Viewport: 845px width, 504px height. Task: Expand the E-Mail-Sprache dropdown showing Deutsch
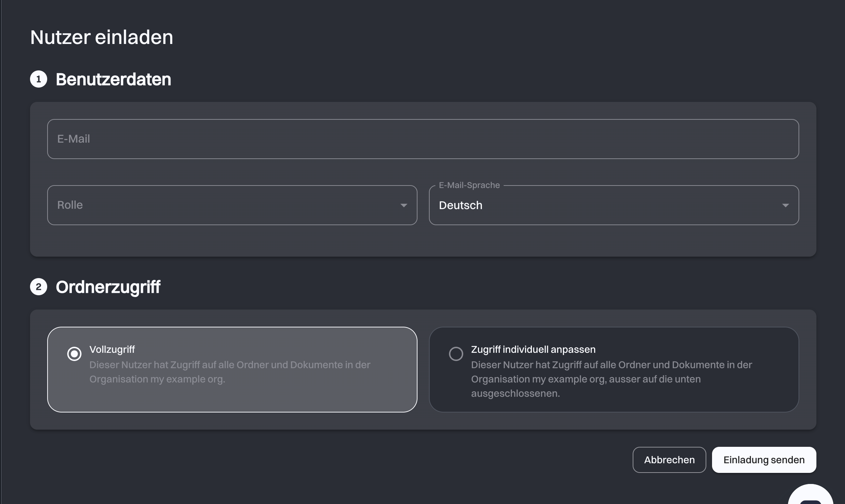click(614, 205)
